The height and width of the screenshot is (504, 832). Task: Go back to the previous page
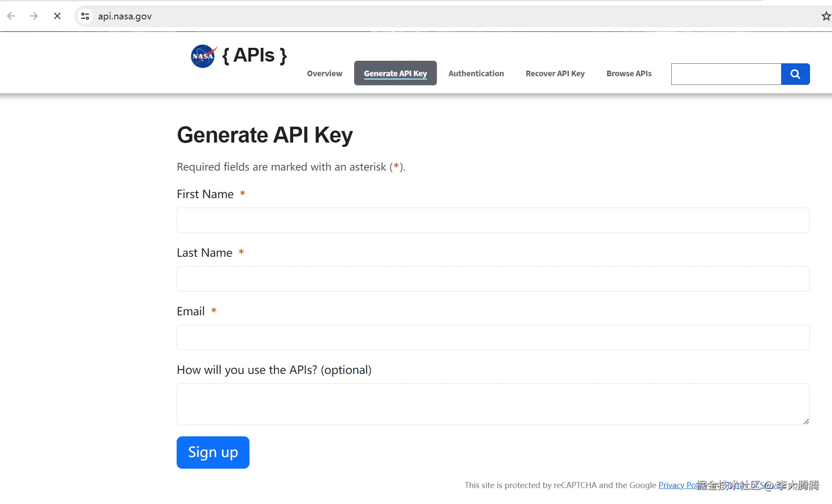11,16
